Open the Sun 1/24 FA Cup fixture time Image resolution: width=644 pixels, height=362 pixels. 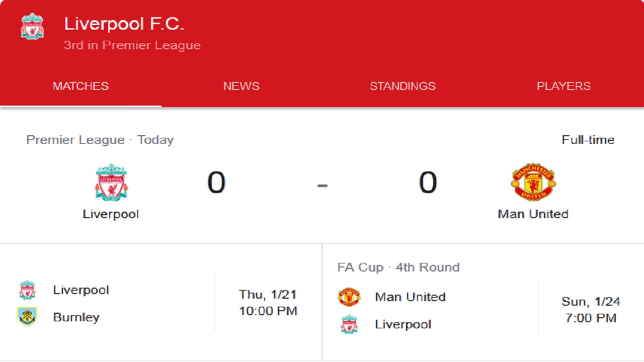tap(591, 310)
